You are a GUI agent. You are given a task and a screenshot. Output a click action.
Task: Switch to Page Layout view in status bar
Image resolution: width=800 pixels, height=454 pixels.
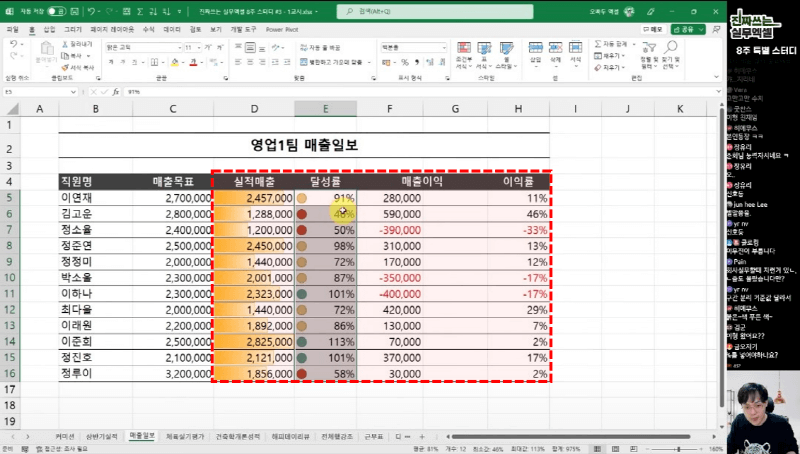tap(614, 449)
